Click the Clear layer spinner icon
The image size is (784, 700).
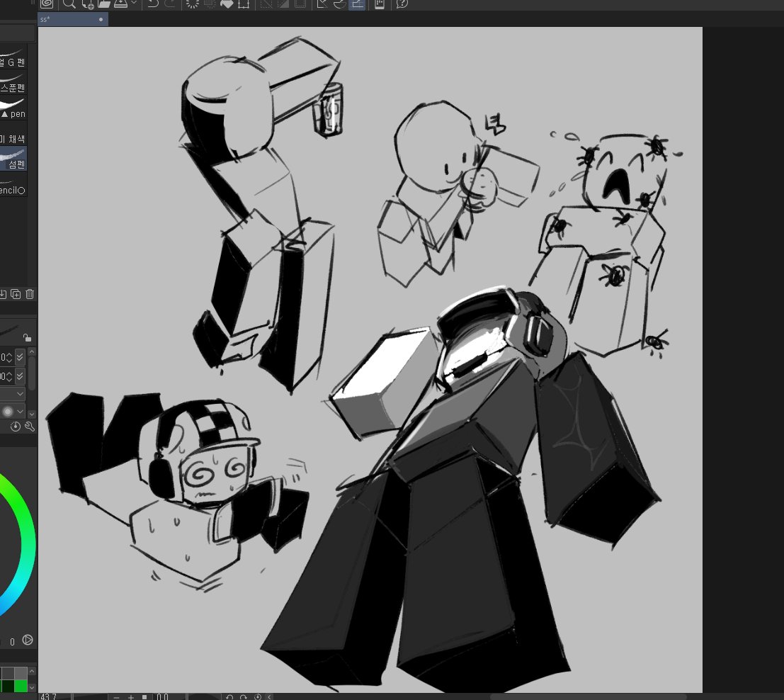tap(193, 4)
